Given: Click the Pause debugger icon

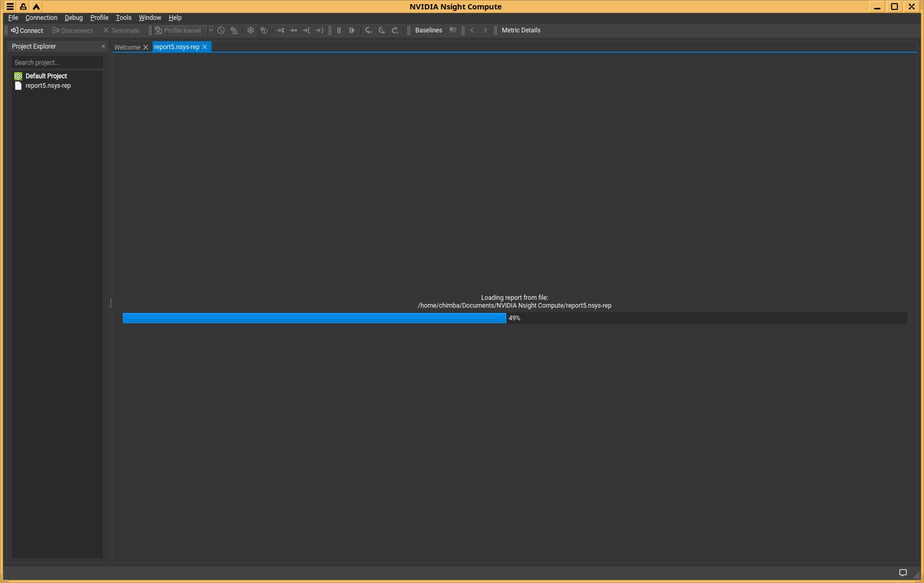Looking at the screenshot, I should coord(339,30).
